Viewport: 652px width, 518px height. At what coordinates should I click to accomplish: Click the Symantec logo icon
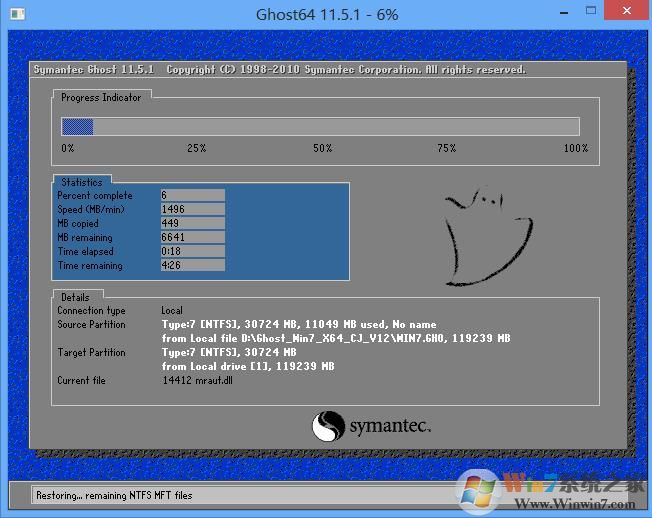click(327, 428)
